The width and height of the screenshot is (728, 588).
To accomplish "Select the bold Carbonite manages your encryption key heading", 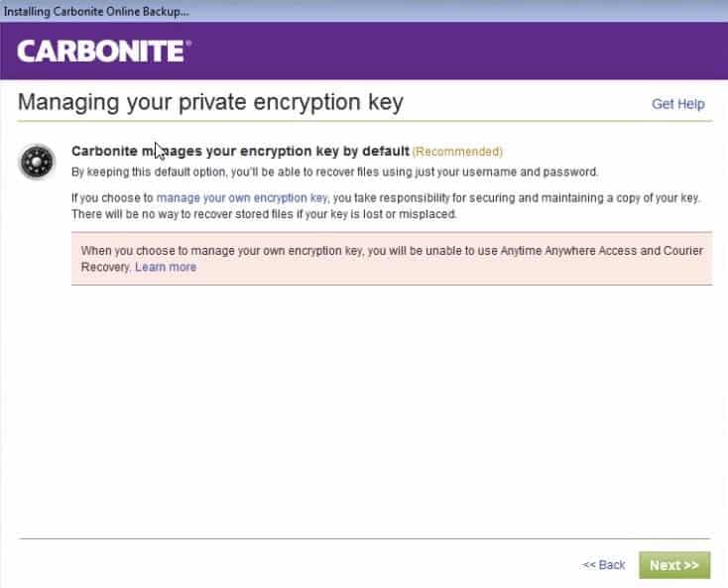I will point(240,152).
